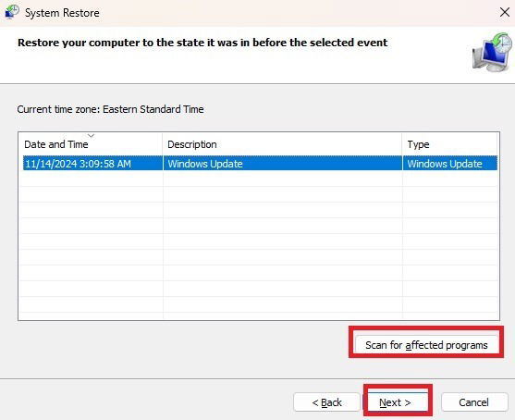Screen dimensions: 515x420
Task: Select the 11/14/2024 3:09:58 AM restore point
Action: tap(260, 164)
